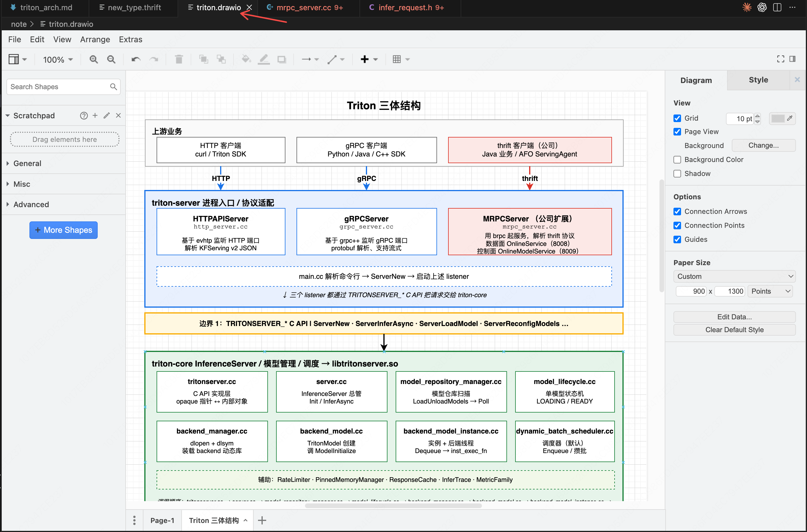
Task: Open the Paper Size Custom dropdown
Action: (734, 276)
